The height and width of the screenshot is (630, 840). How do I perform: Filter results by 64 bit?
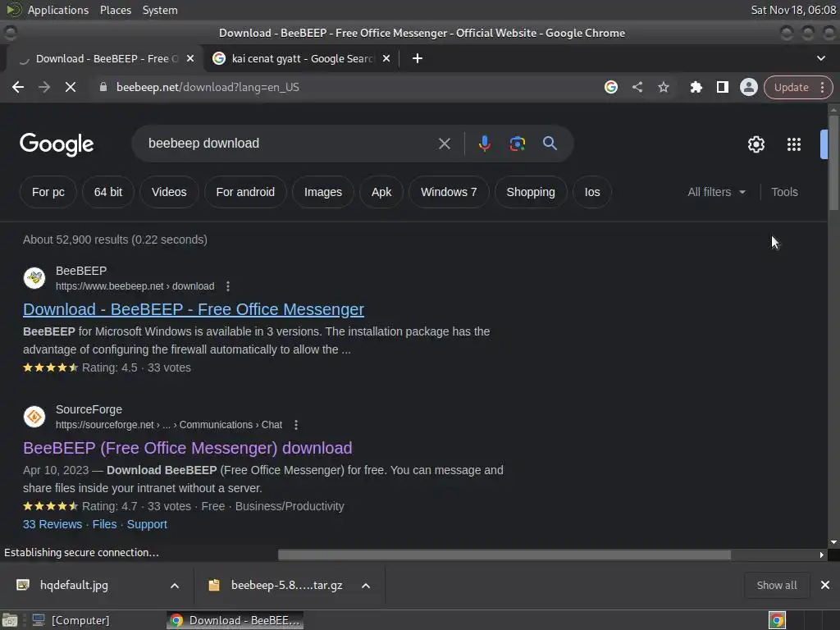pyautogui.click(x=108, y=192)
